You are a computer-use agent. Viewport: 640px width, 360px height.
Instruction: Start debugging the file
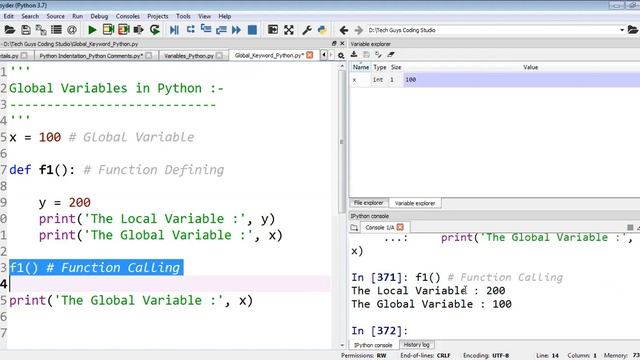(x=174, y=30)
